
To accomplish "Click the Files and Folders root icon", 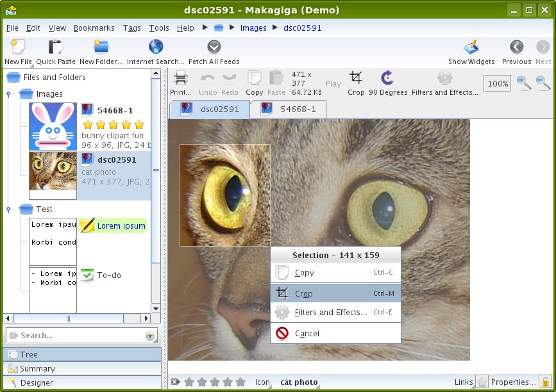I will (13, 78).
